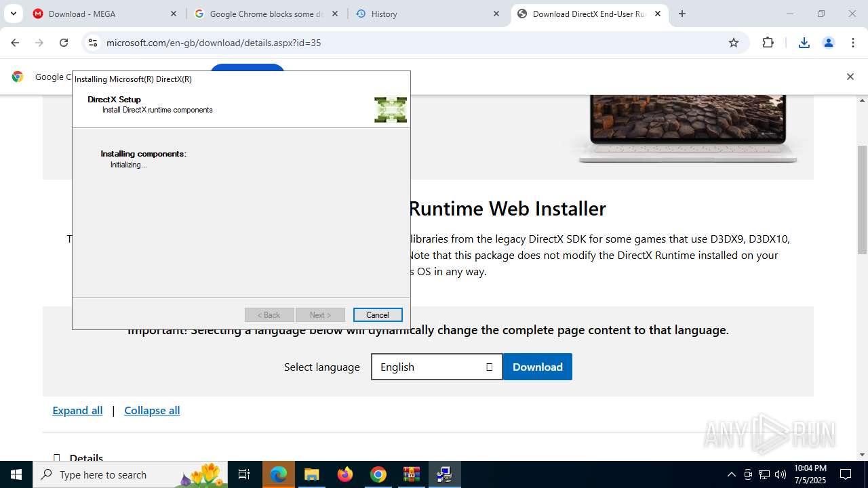This screenshot has height=488, width=868.
Task: Open the tab search dropdown arrow
Action: [x=13, y=14]
